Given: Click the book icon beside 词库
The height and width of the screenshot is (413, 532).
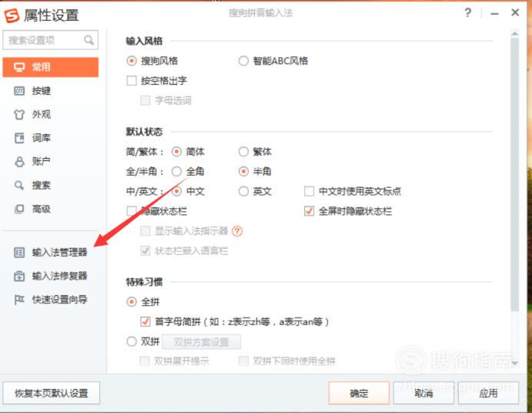Looking at the screenshot, I should click(x=19, y=138).
